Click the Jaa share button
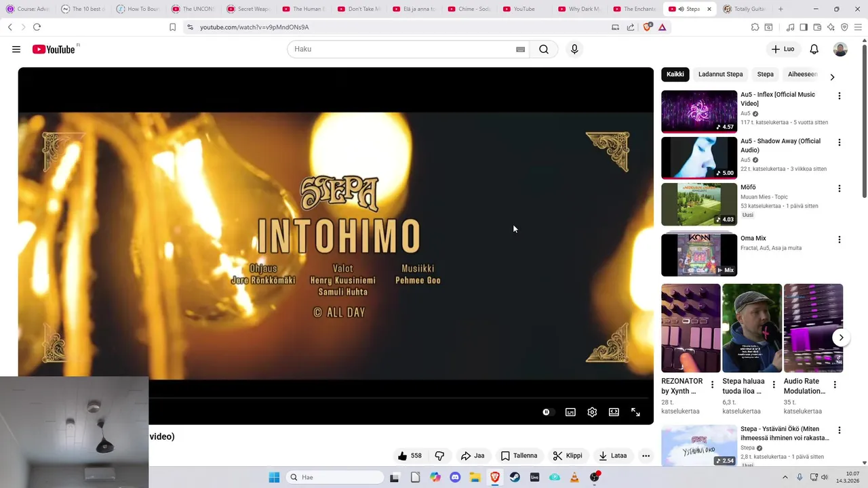This screenshot has height=488, width=868. coord(473,456)
